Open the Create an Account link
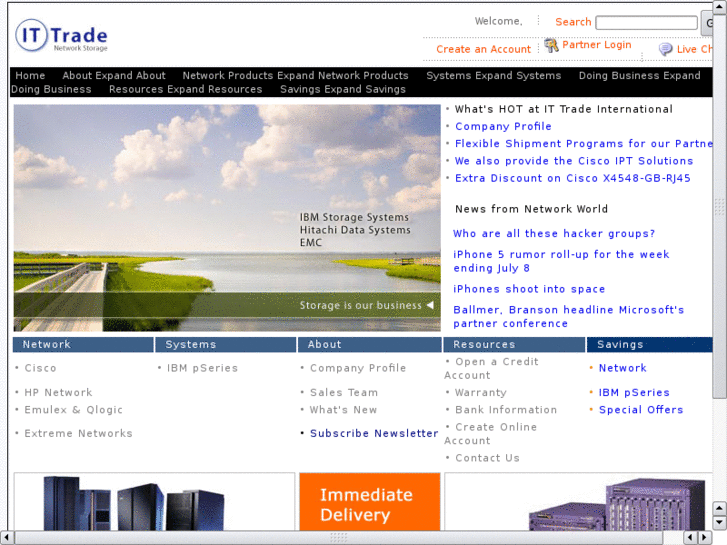Image resolution: width=727 pixels, height=545 pixels. 483,49
